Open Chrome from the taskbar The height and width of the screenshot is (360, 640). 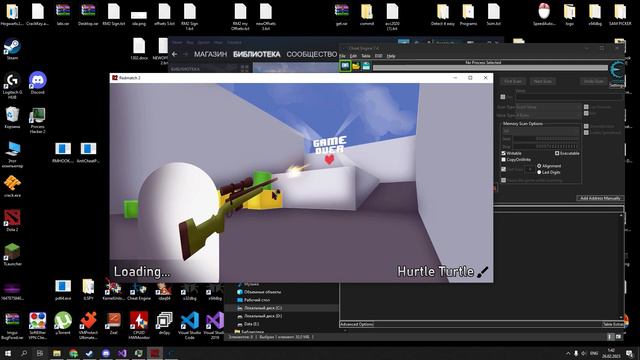(x=73, y=353)
